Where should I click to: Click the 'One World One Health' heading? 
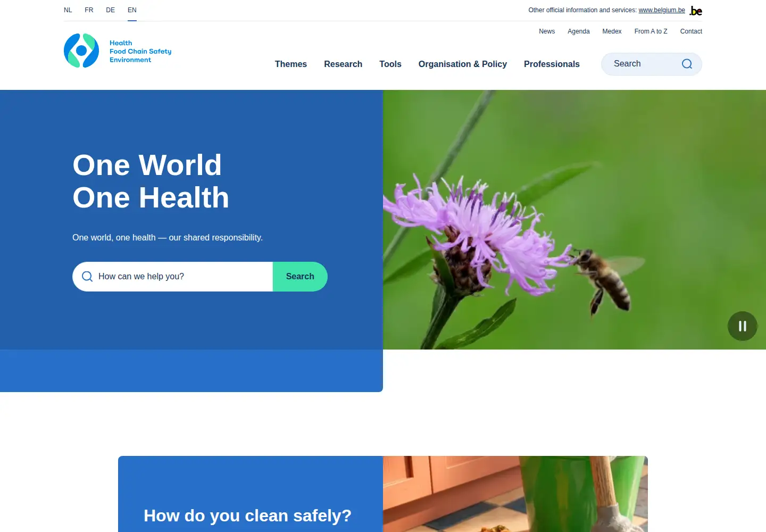pos(151,181)
